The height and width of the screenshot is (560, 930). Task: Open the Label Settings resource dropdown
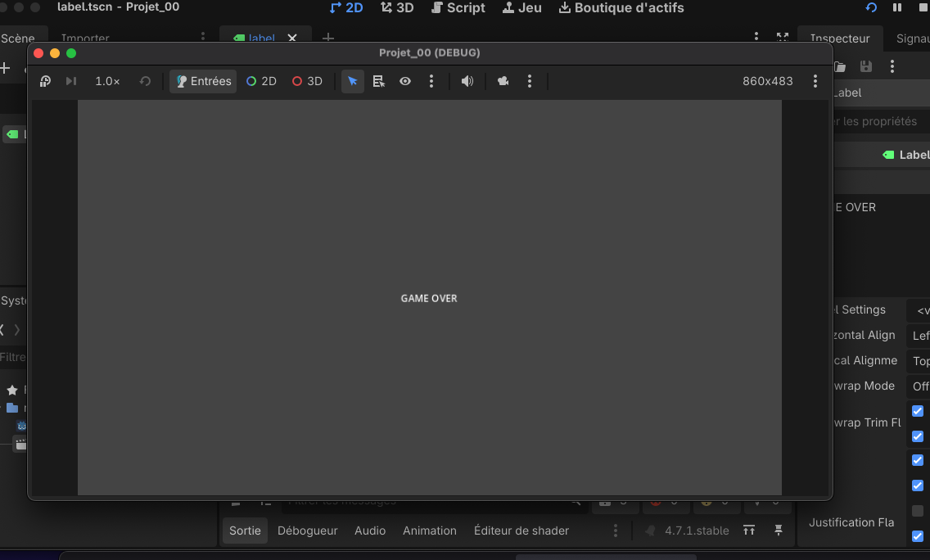[x=920, y=311]
